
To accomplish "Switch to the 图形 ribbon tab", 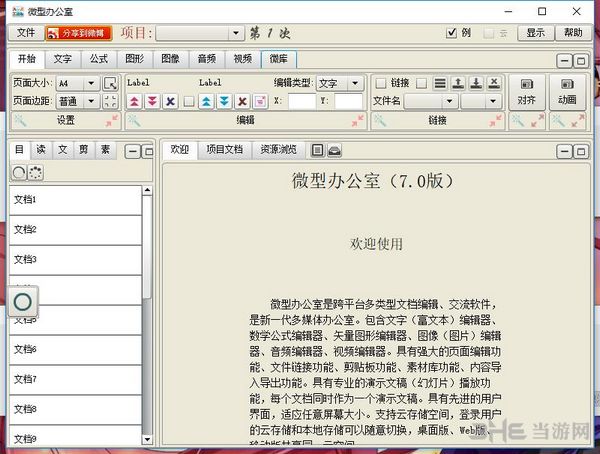I will click(x=135, y=59).
